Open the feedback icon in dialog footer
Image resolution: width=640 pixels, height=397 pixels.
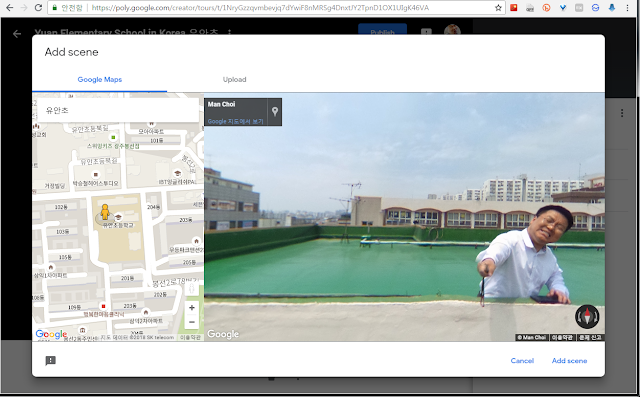click(x=51, y=361)
